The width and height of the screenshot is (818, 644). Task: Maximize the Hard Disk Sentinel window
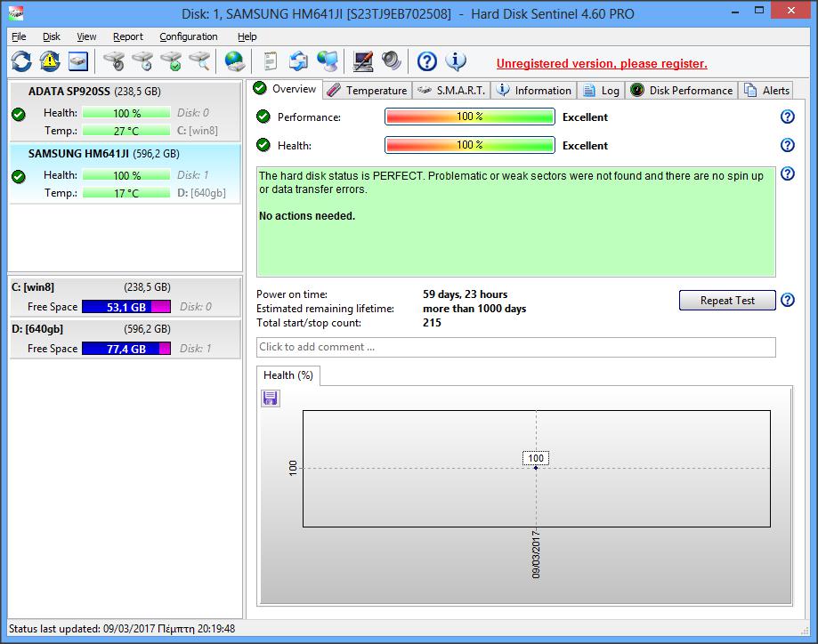click(759, 11)
